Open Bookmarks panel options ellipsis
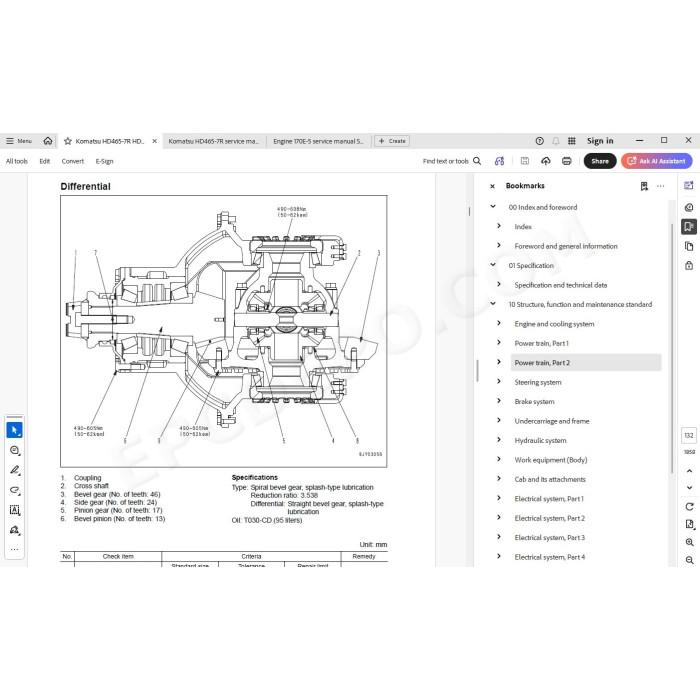 pos(661,186)
